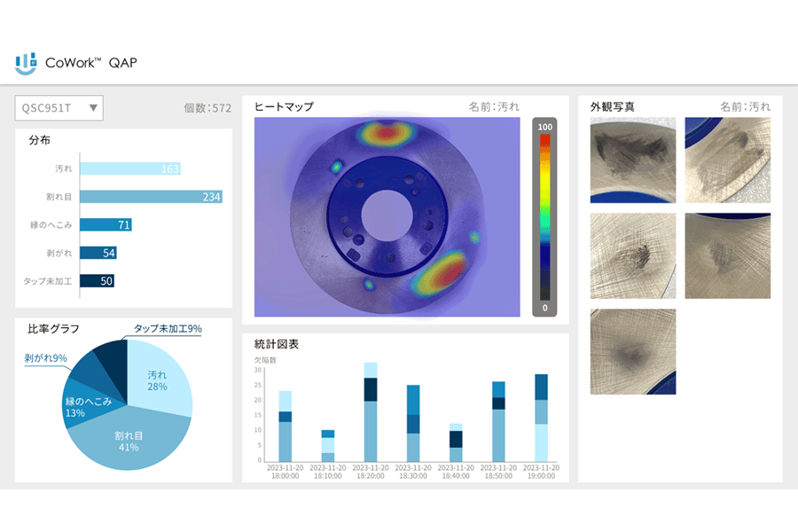The image size is (798, 532).
Task: Select the 割れ目 bar showing 234
Action: (x=151, y=197)
